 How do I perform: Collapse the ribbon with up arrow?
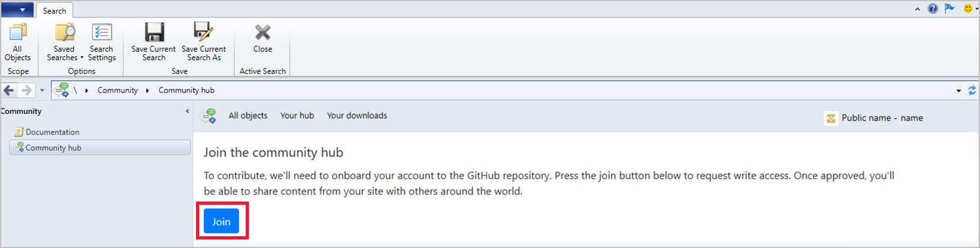[x=918, y=9]
